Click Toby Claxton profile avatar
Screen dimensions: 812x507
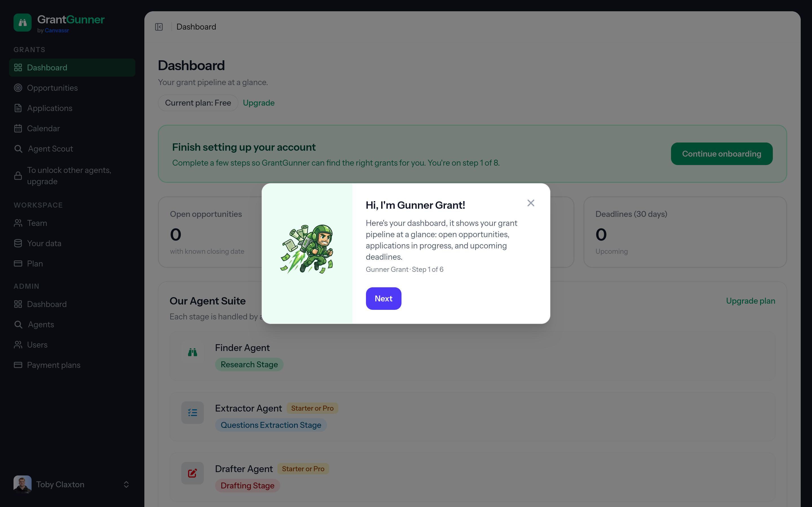click(x=23, y=484)
